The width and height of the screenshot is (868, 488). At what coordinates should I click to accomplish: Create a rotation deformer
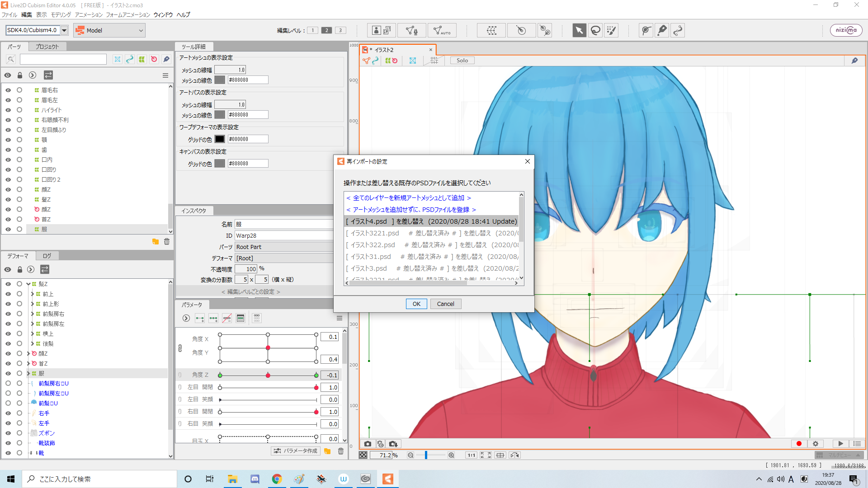(521, 30)
